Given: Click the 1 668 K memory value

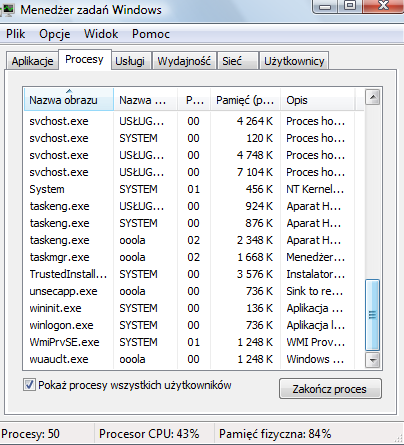Looking at the screenshot, I should pos(255,257).
